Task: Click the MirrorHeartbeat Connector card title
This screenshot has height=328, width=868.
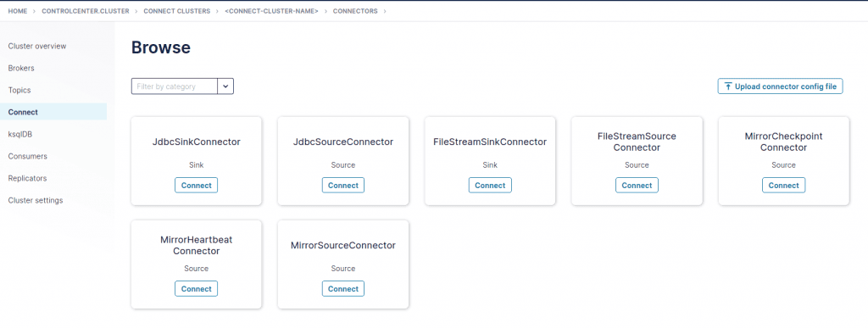Action: [196, 245]
